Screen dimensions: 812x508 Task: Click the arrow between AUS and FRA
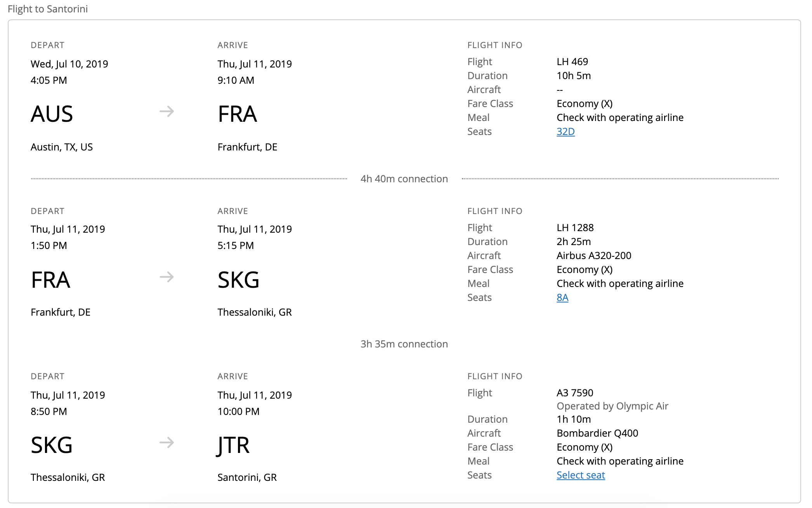167,112
